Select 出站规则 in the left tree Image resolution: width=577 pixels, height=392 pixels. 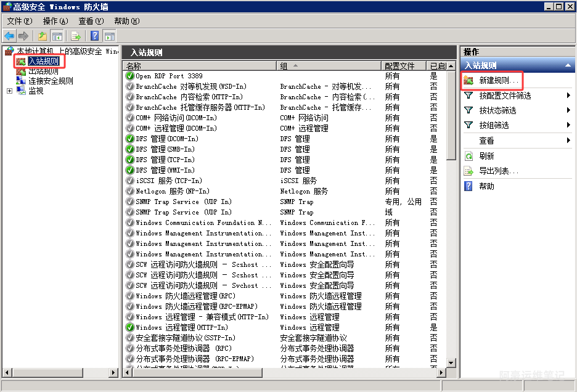(x=43, y=71)
